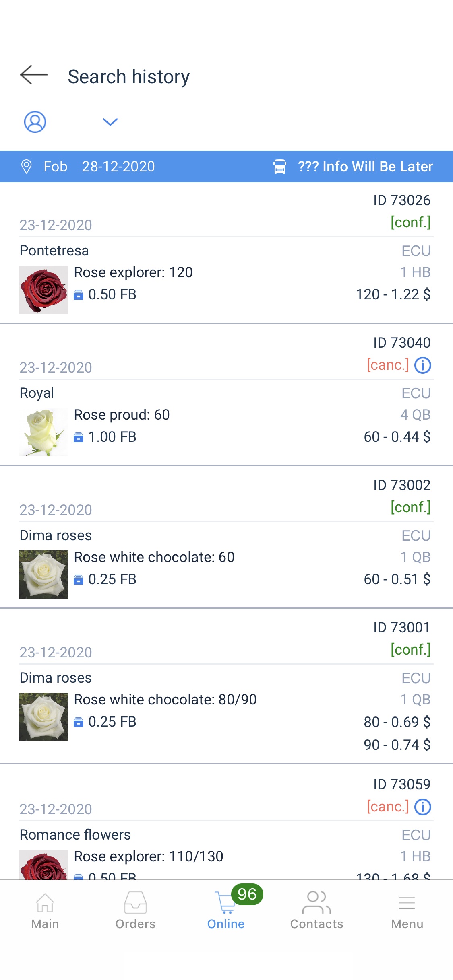Select the Fob 28-12-2020 date field

point(118,167)
